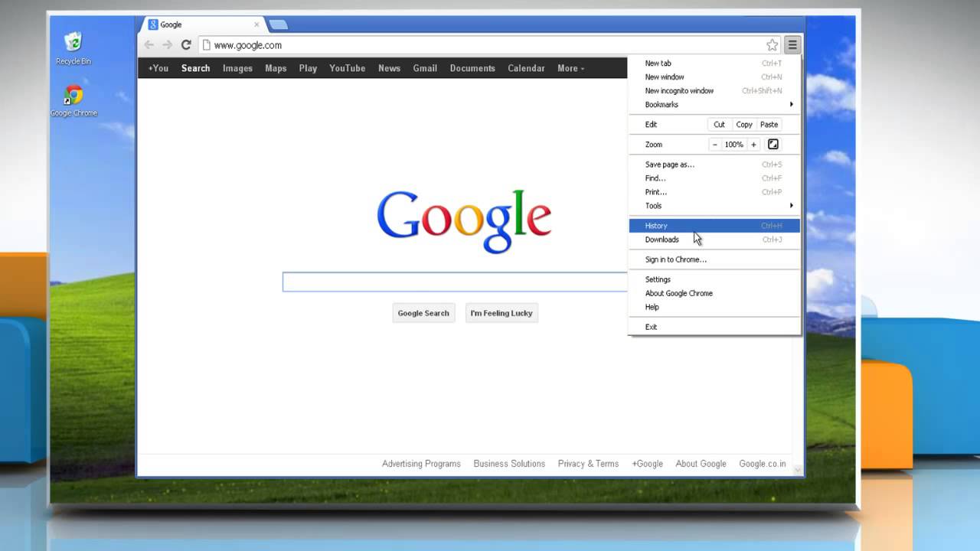This screenshot has height=551, width=980.
Task: Toggle fullscreen icon in Zoom row
Action: [773, 145]
